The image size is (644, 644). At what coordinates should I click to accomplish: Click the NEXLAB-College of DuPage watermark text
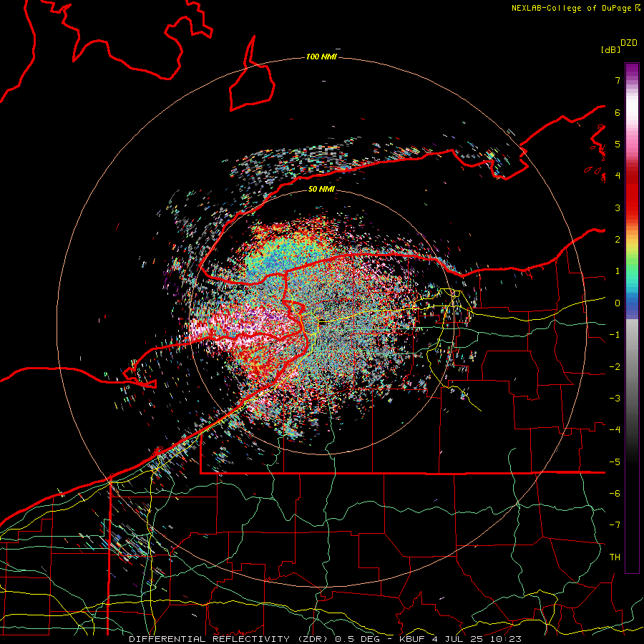tap(572, 8)
